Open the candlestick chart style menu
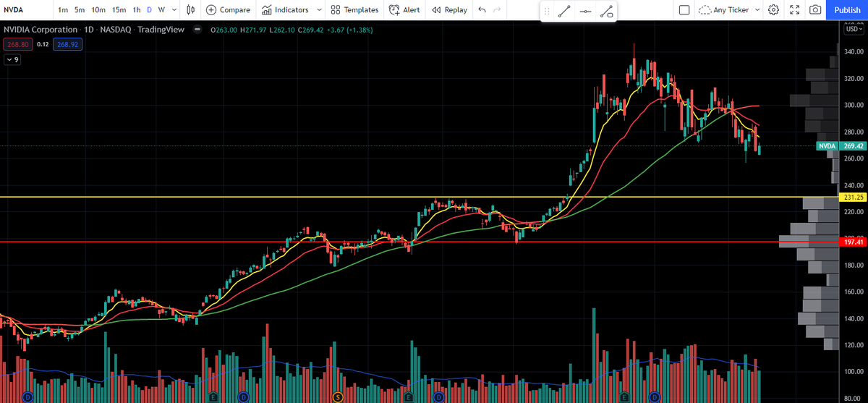 tap(190, 10)
